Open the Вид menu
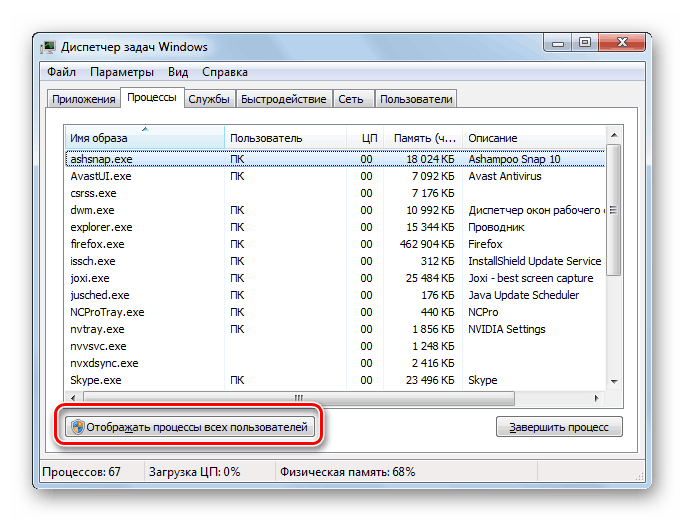The width and height of the screenshot is (685, 522). (x=178, y=72)
